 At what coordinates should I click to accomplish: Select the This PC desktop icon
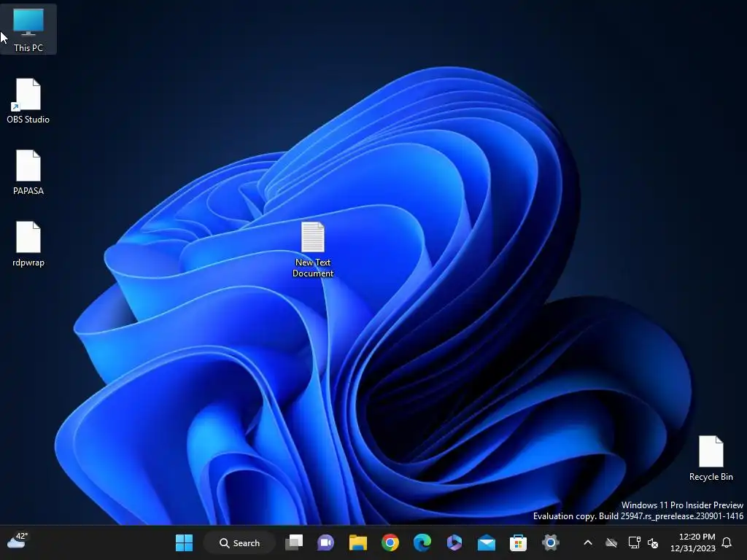click(x=28, y=29)
